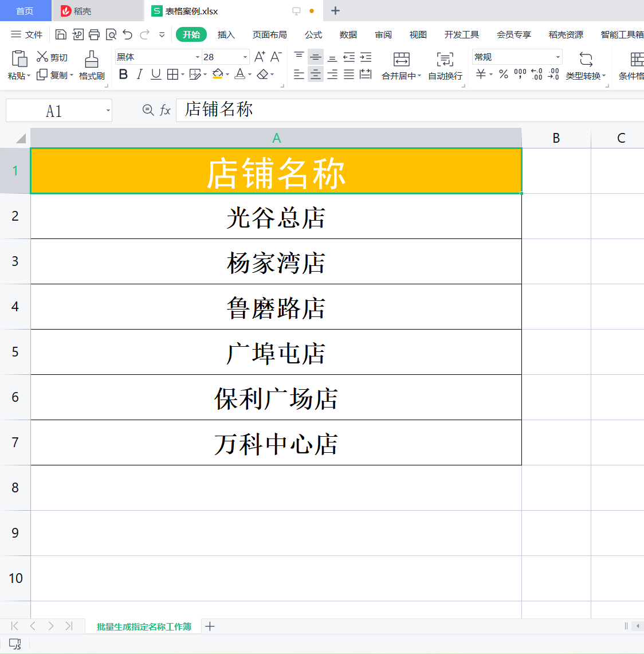Expand the number format dropdown

coord(557,57)
